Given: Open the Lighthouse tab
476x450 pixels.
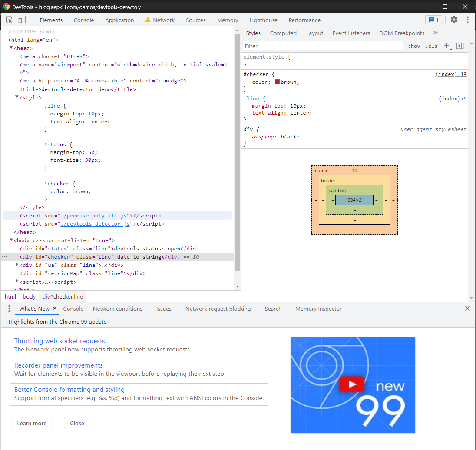Looking at the screenshot, I should click(263, 20).
